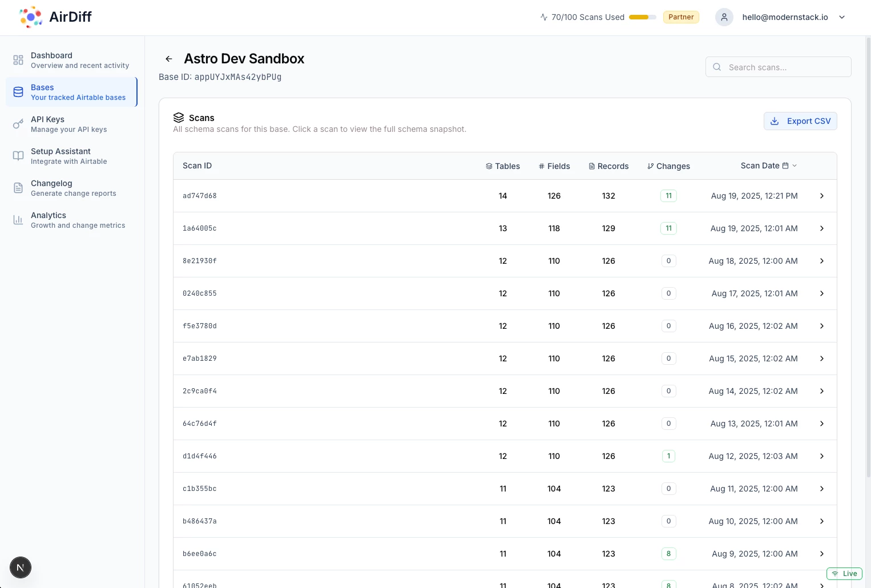
Task: Click the Export CSV button
Action: point(800,121)
